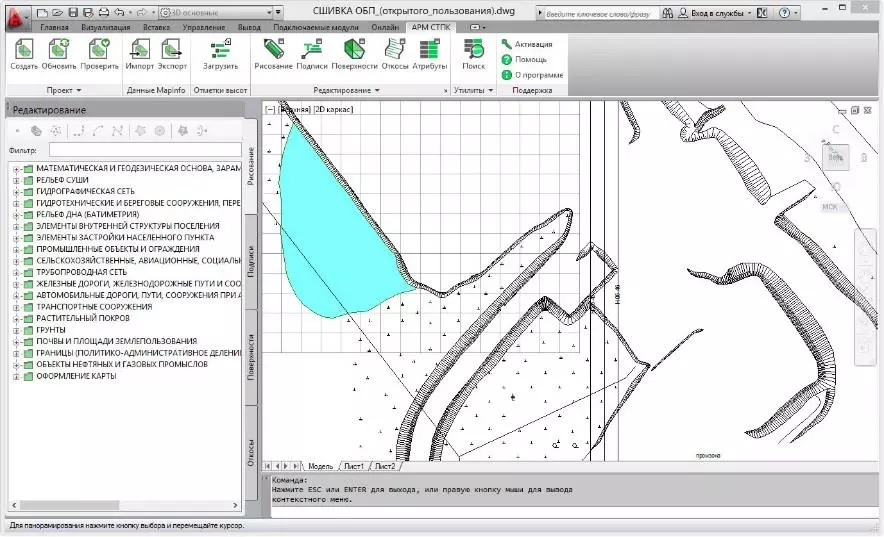Switch to the Лист1 layout tab

coord(354,466)
